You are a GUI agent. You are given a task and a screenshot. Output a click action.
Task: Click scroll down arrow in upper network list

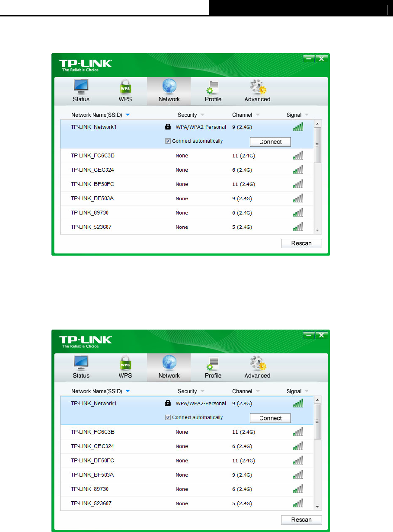point(318,231)
